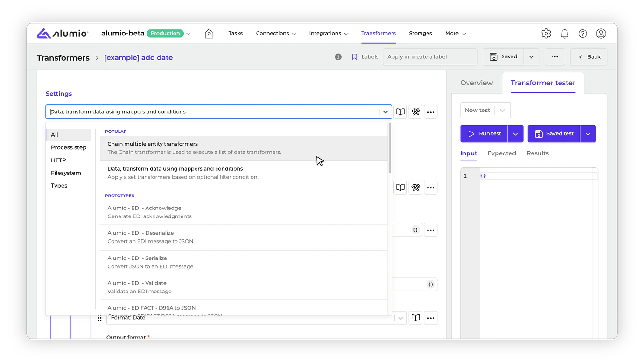Open the user profile icon

click(x=601, y=34)
